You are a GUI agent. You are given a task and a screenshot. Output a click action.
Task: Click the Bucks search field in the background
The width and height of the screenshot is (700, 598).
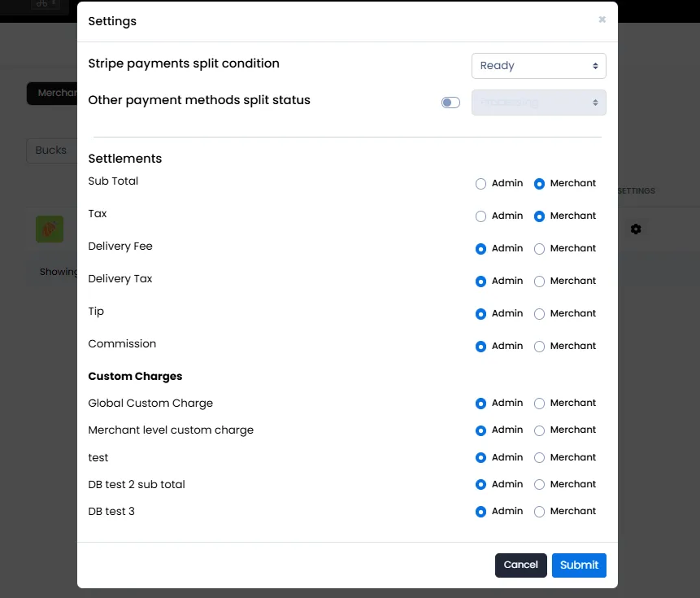pyautogui.click(x=52, y=151)
